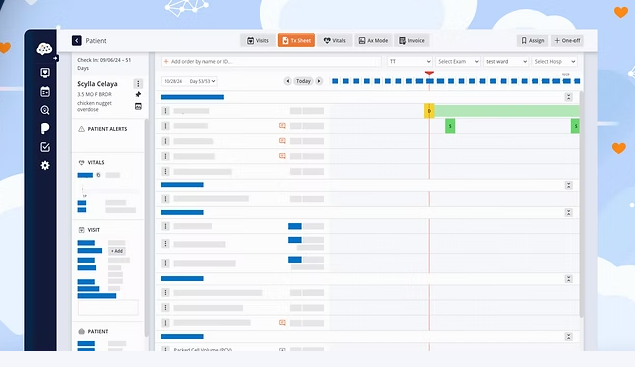Click the yellow D marker on treatment grid
The height and width of the screenshot is (367, 635).
429,111
